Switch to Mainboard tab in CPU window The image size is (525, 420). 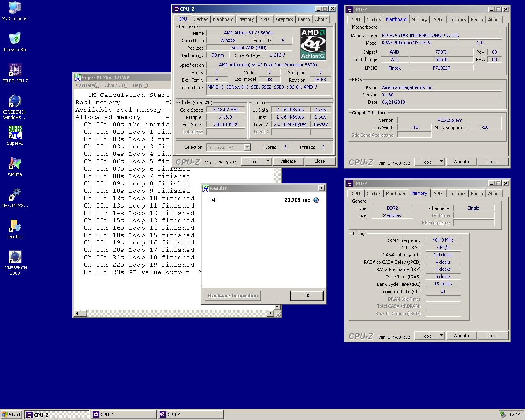223,19
